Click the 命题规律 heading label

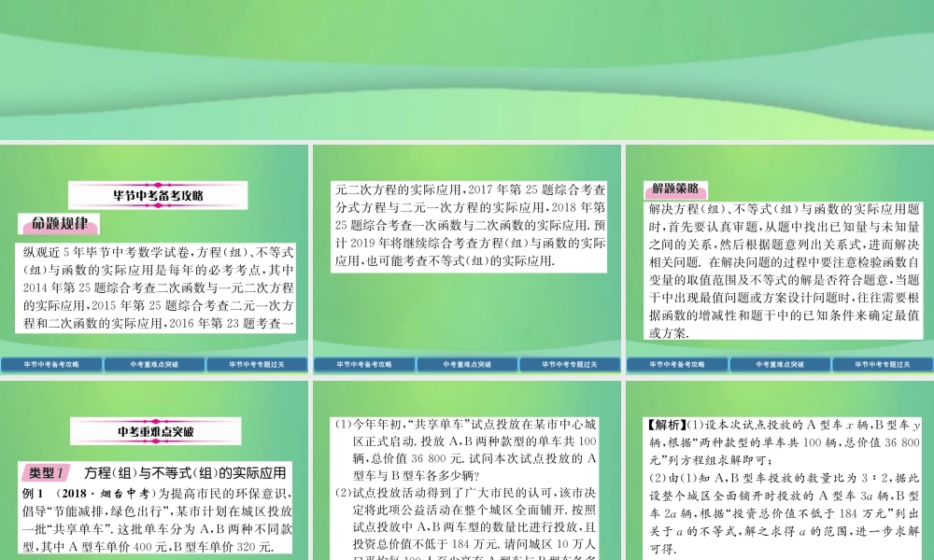click(x=59, y=224)
